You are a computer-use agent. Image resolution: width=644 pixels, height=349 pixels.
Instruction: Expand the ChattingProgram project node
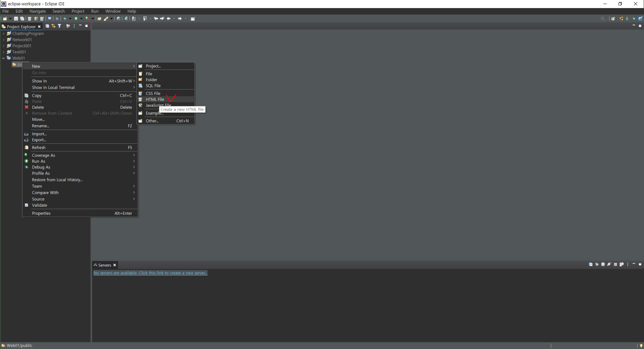click(3, 34)
